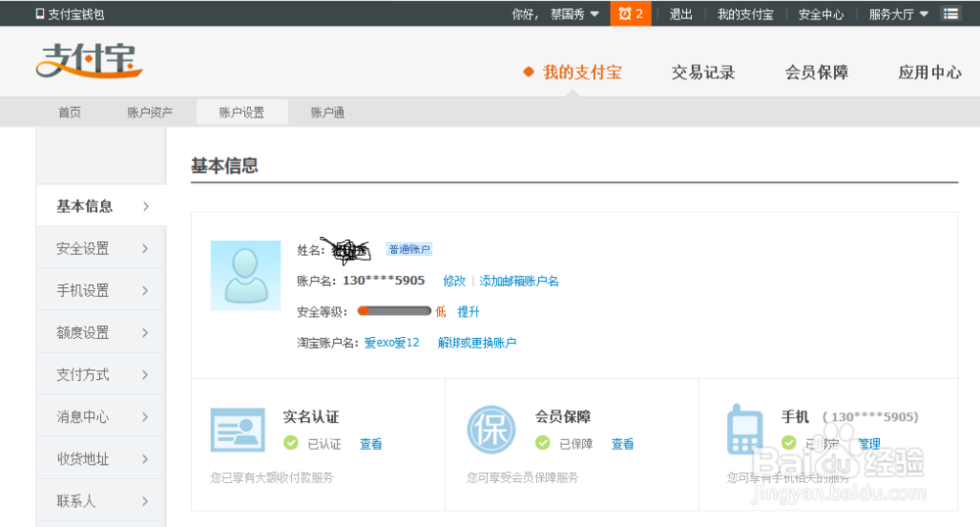The width and height of the screenshot is (980, 527).
Task: Select 额度设置 in the sidebar
Action: [x=101, y=333]
